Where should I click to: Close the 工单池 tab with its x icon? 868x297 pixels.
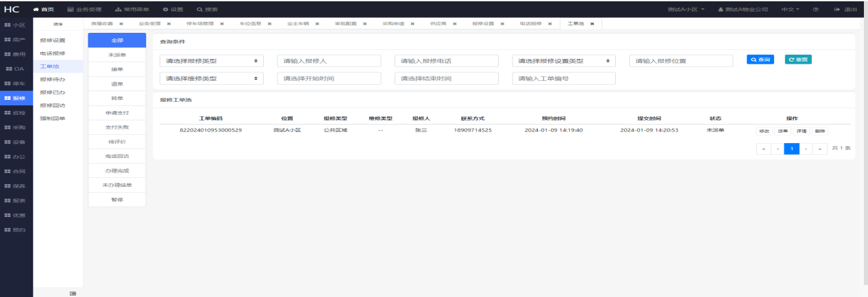click(592, 24)
